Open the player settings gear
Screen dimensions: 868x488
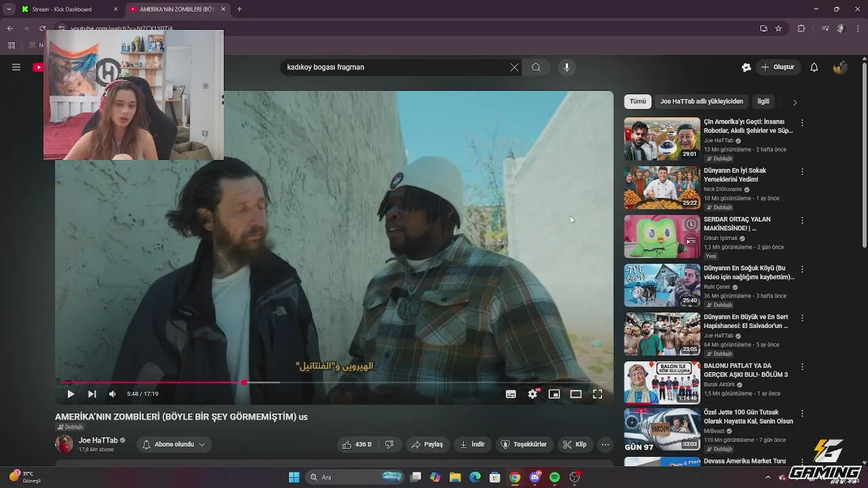[x=533, y=394]
